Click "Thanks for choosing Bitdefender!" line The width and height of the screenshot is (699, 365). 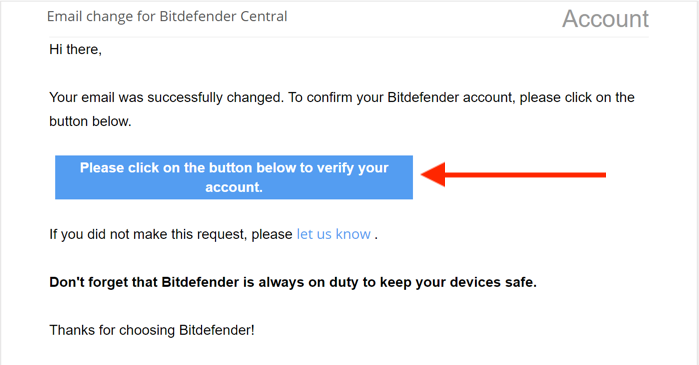pyautogui.click(x=152, y=330)
